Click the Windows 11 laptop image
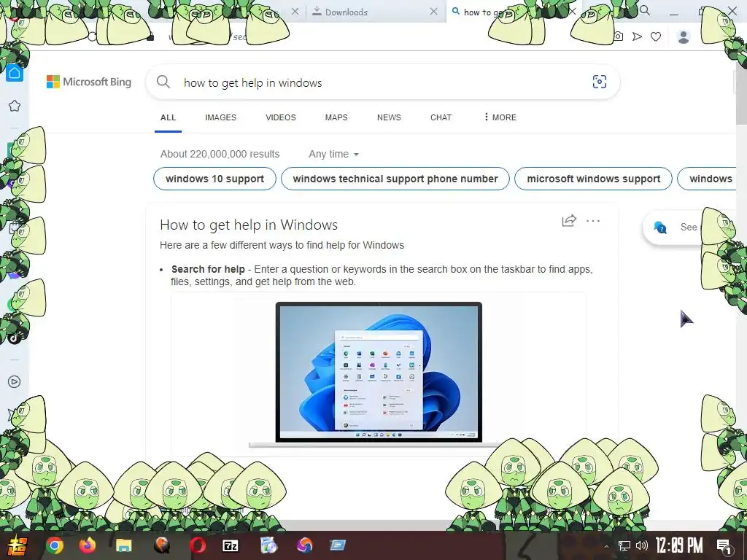Viewport: 747px width, 560px height. pos(379,375)
